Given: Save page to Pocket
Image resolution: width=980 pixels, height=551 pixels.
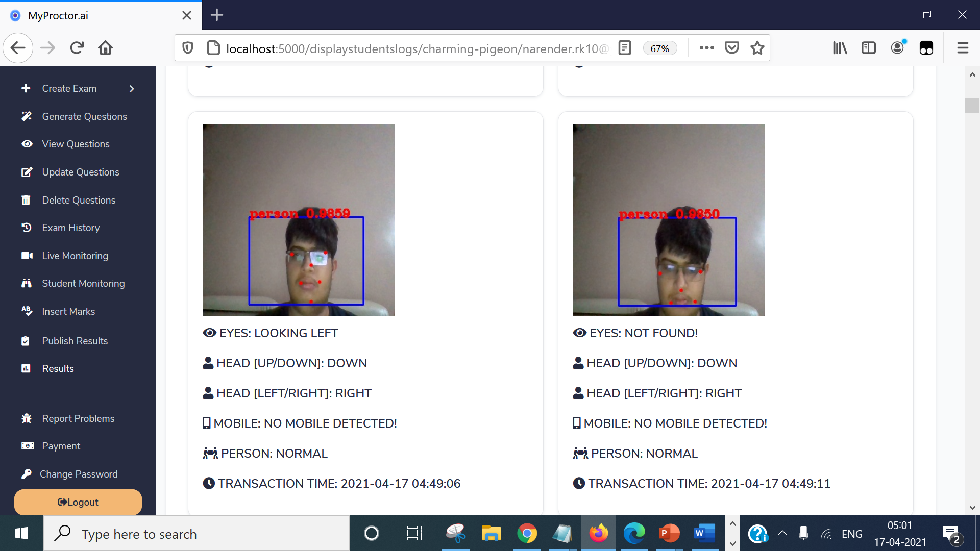Looking at the screenshot, I should coord(732,48).
